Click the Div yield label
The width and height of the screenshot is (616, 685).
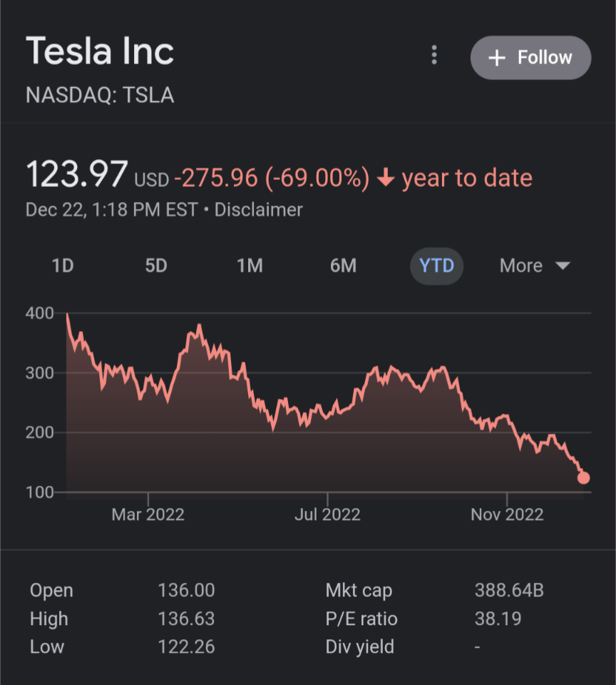coord(359,647)
